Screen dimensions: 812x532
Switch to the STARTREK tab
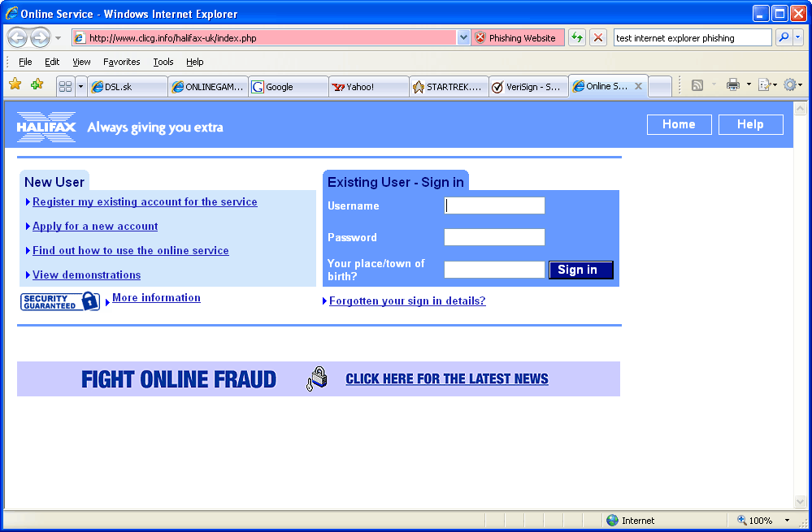pyautogui.click(x=449, y=86)
